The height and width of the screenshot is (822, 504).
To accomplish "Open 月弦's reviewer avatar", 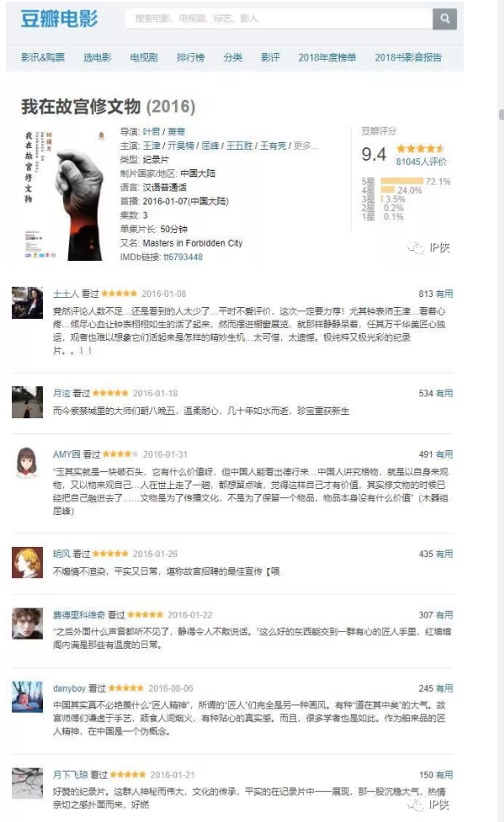I will (x=27, y=402).
